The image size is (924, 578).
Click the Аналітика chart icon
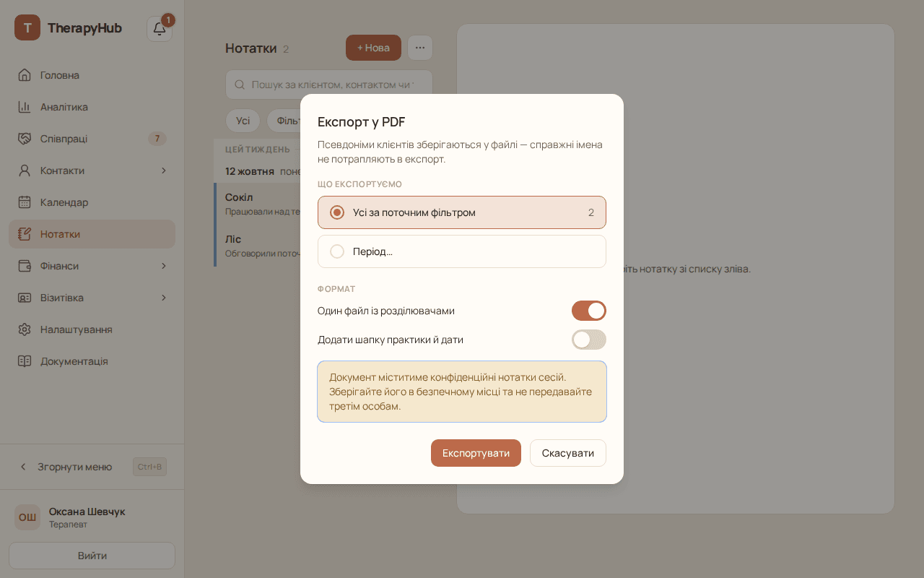25,107
